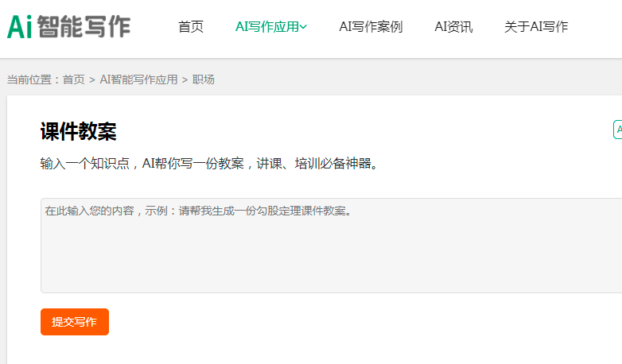Click the 首页 breadcrumb link
The height and width of the screenshot is (364, 622).
pyautogui.click(x=74, y=79)
